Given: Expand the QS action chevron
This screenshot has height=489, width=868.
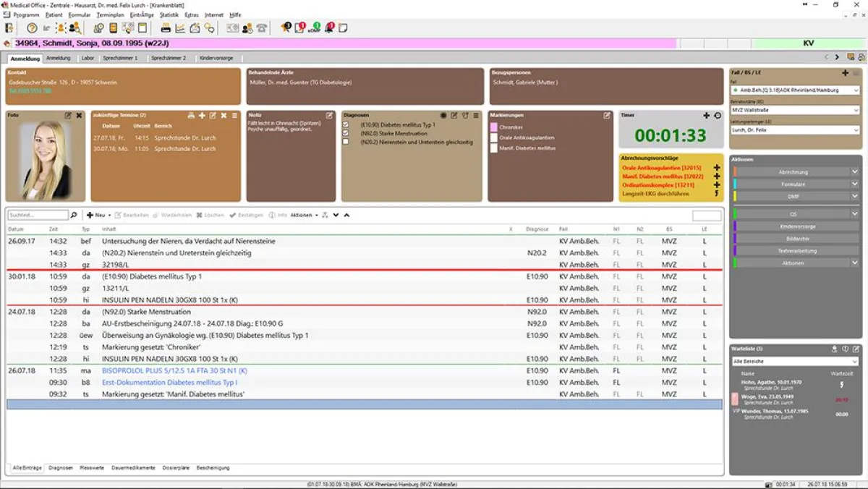Looking at the screenshot, I should [x=854, y=214].
